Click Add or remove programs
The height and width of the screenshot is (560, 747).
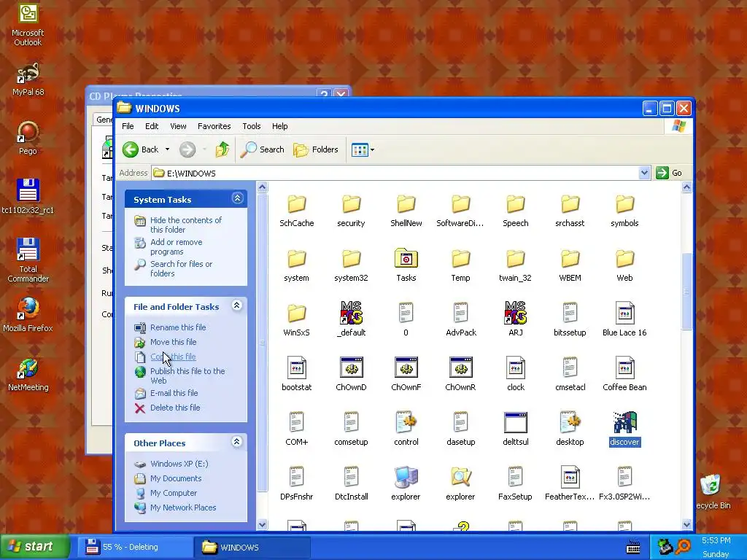tap(177, 246)
